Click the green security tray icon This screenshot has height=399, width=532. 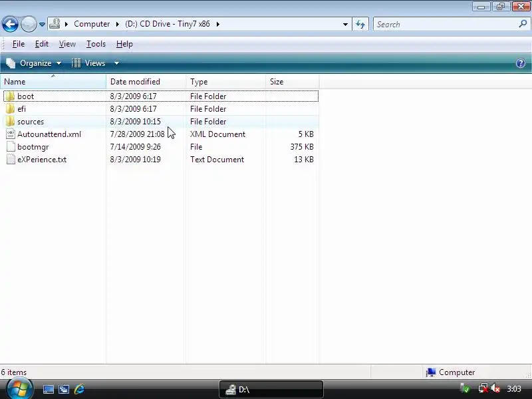coord(465,388)
